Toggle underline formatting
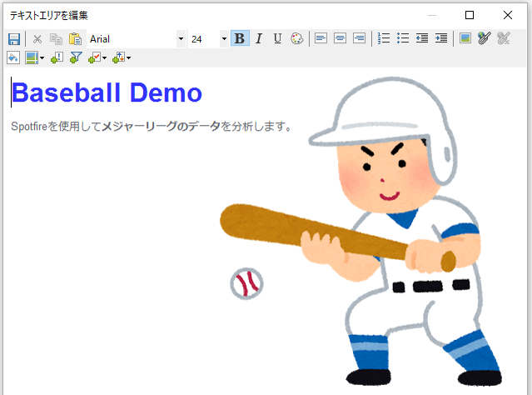532x395 pixels. pyautogui.click(x=277, y=38)
